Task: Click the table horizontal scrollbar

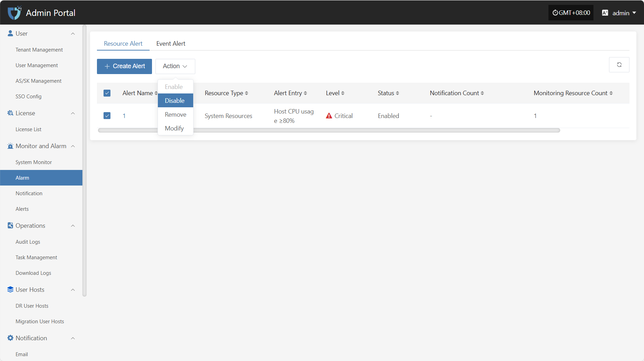Action: 329,130
